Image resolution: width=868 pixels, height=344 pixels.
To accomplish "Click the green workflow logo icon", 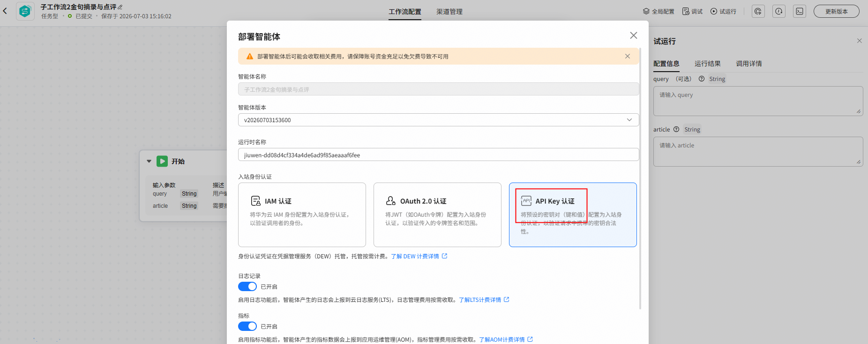I will (25, 11).
